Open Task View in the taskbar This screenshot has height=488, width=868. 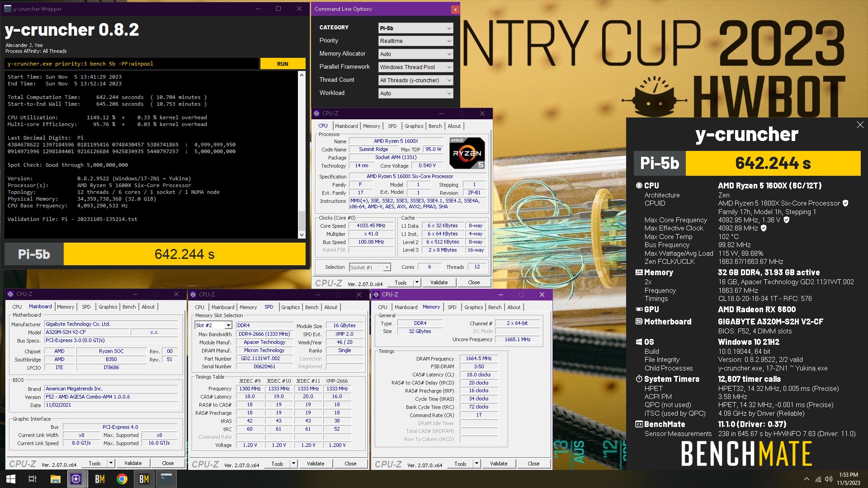point(33,479)
